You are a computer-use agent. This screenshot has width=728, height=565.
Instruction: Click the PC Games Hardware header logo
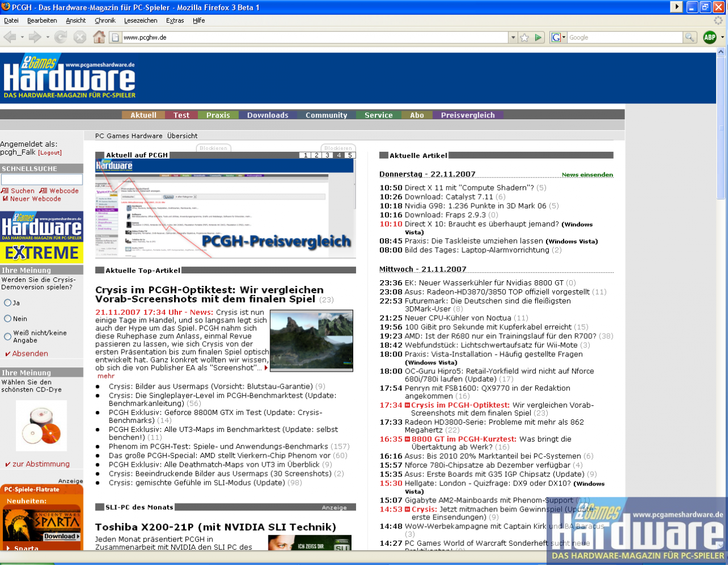pos(69,77)
